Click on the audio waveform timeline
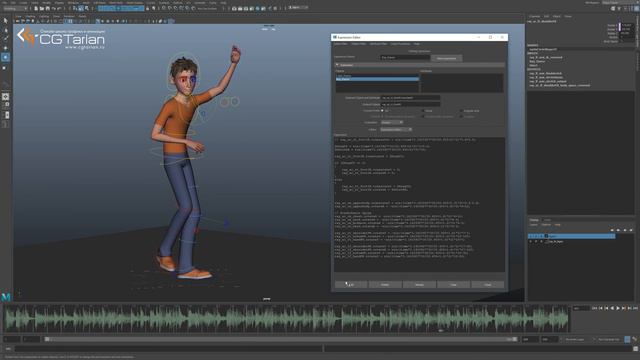Screen dimensions: 640x360 286,318
